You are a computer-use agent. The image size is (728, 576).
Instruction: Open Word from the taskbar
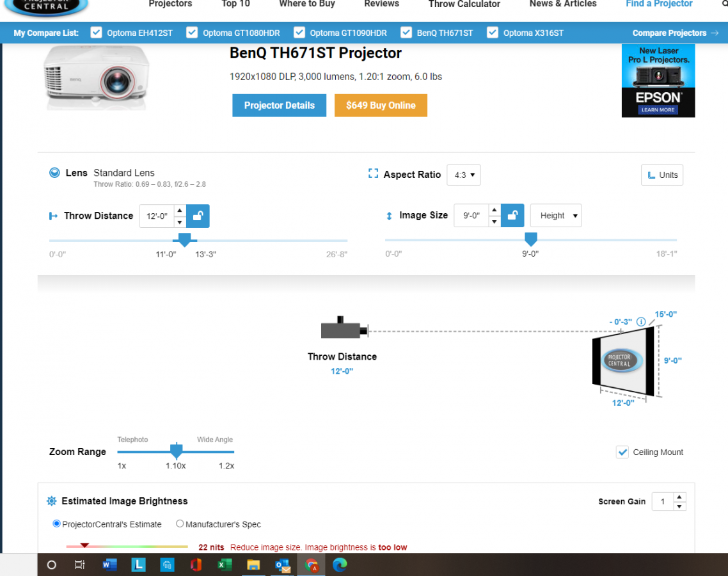(109, 565)
